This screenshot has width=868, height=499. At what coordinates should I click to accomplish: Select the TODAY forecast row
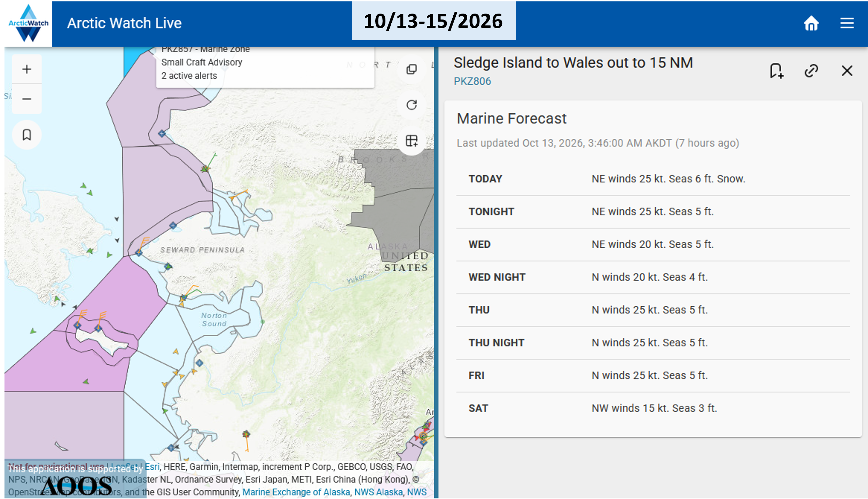(653, 179)
